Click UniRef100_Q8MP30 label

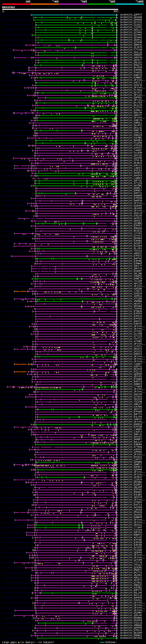pyautogui.click(x=131, y=45)
